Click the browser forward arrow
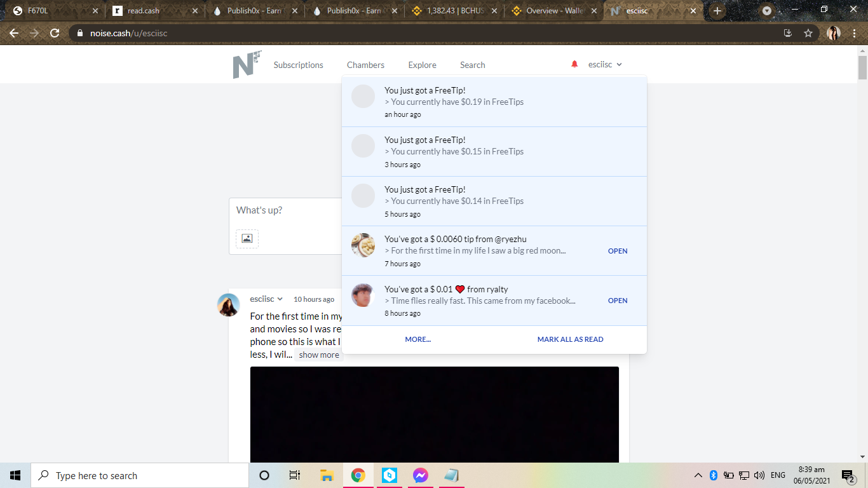This screenshot has width=868, height=488. 34,33
